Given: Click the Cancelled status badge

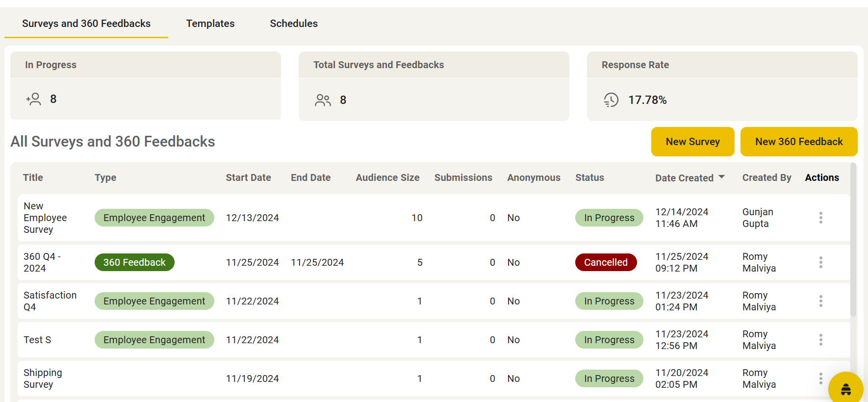Looking at the screenshot, I should pyautogui.click(x=606, y=262).
